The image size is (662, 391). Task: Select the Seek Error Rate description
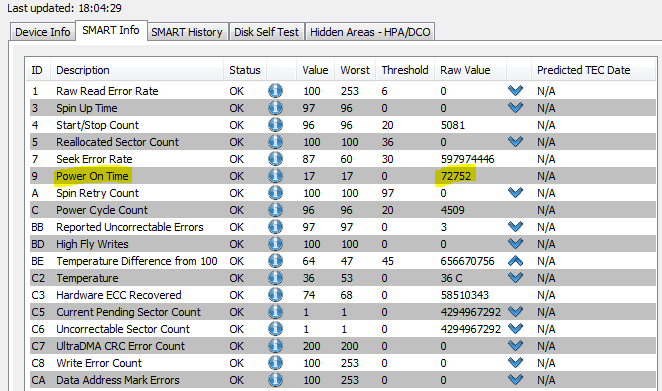[x=94, y=159]
